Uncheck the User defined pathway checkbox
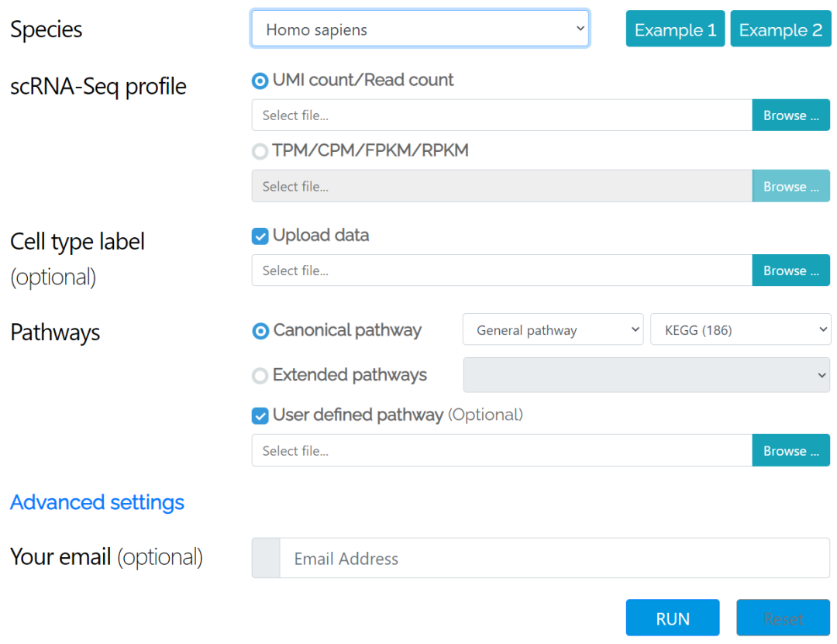837x644 pixels. coord(260,416)
